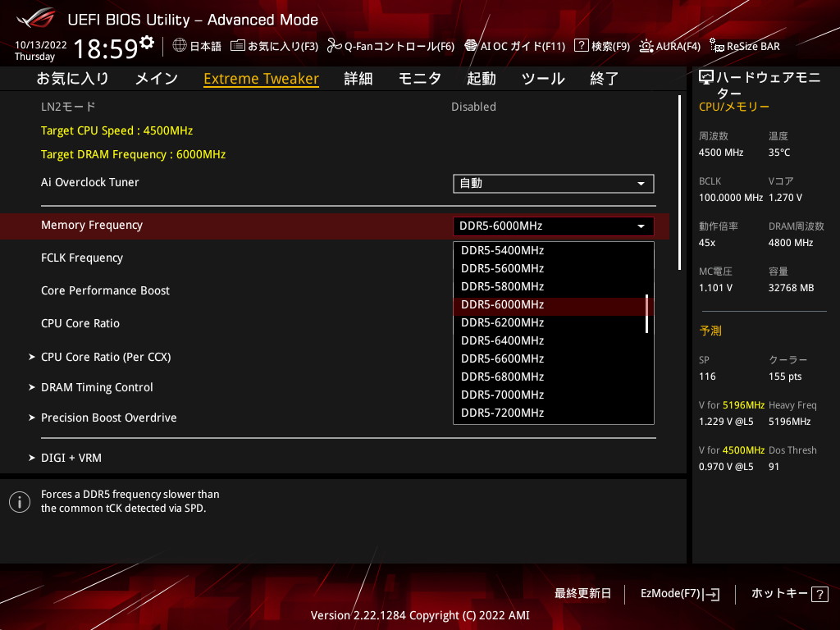Click main settings page scrollbar
The image size is (840, 630).
pyautogui.click(x=680, y=182)
